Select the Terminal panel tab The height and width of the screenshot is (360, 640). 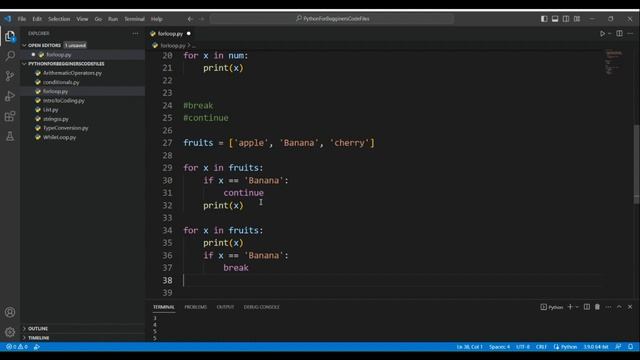(164, 307)
